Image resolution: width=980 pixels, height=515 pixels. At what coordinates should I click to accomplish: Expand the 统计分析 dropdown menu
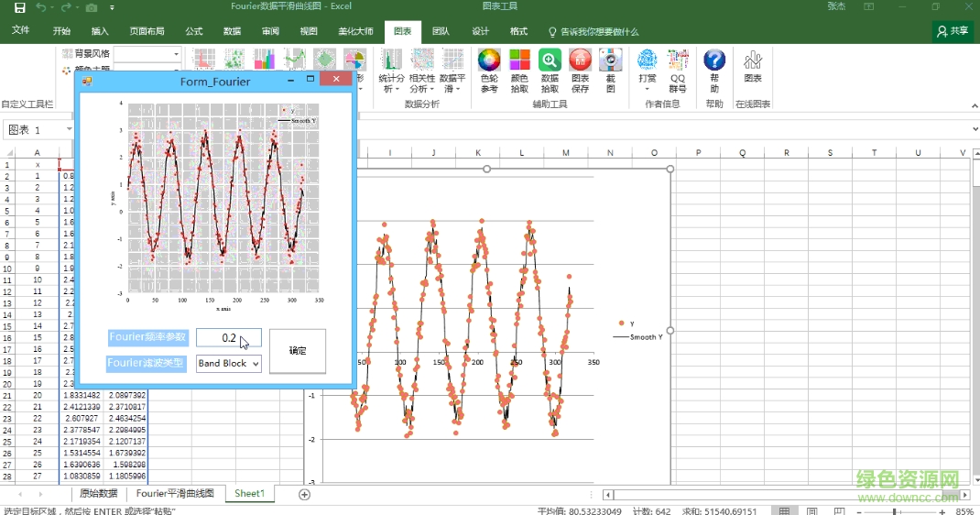pos(391,71)
